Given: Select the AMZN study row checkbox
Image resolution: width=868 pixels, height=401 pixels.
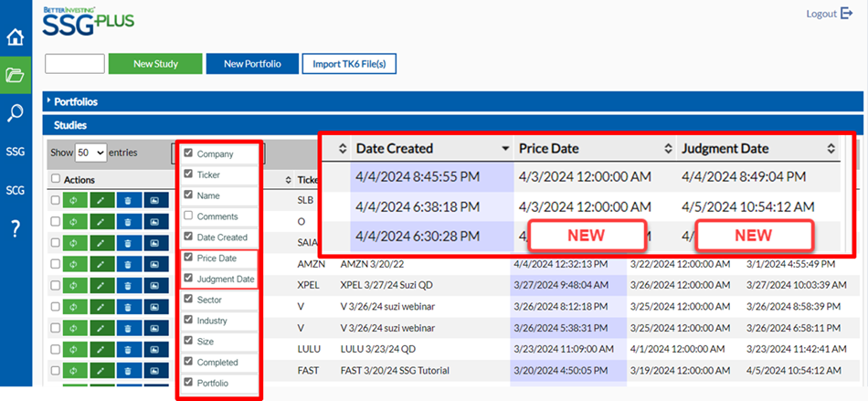Looking at the screenshot, I should tap(55, 264).
